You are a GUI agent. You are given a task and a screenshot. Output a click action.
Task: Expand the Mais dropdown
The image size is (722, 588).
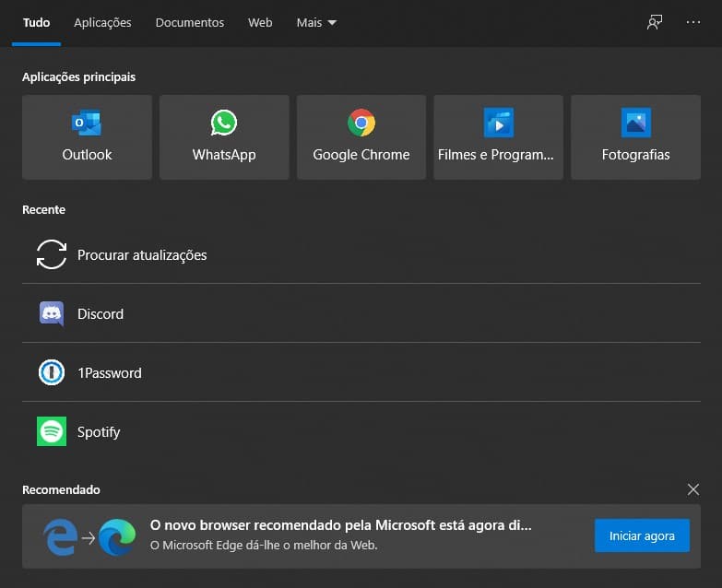[x=316, y=22]
